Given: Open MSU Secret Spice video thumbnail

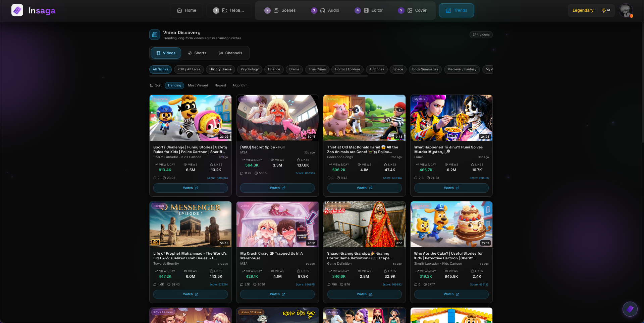Looking at the screenshot, I should click(277, 118).
